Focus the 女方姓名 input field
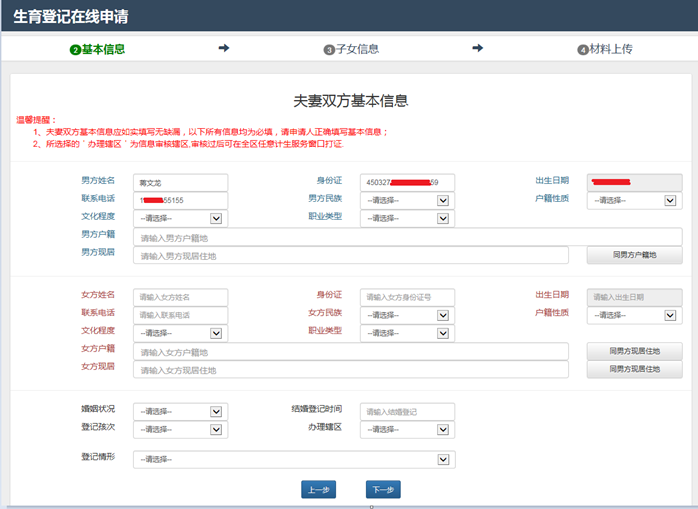Viewport: 698px width, 509px height. pyautogui.click(x=180, y=297)
